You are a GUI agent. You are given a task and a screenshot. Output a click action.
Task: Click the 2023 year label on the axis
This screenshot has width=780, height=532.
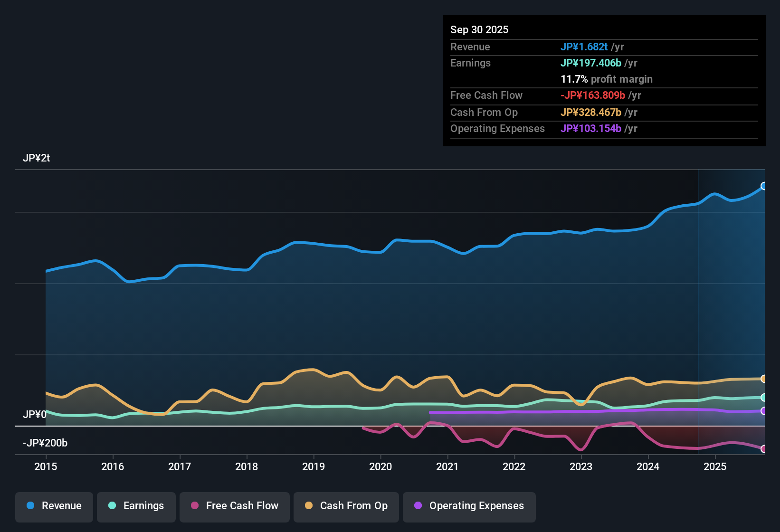pos(581,467)
